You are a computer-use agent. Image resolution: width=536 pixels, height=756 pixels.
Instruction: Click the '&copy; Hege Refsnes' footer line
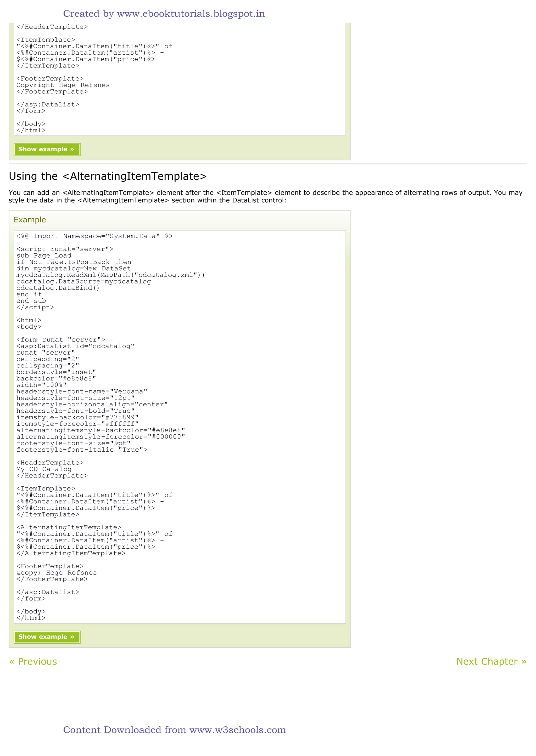(x=57, y=573)
